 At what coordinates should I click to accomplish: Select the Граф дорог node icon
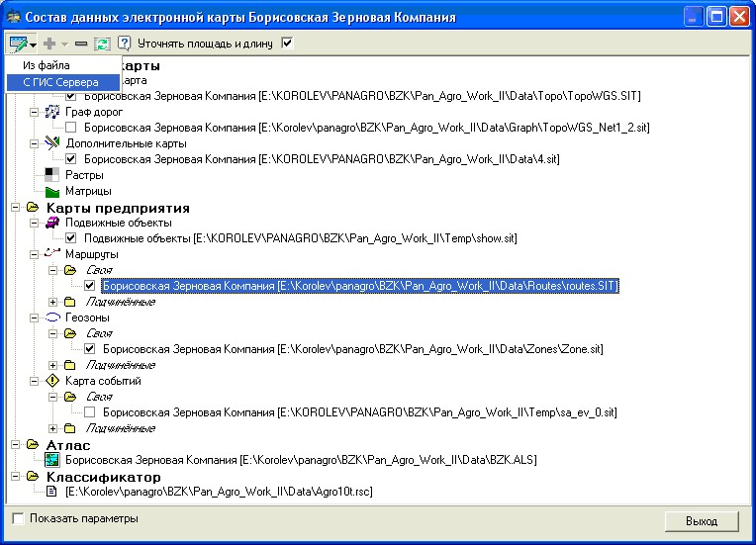point(52,113)
